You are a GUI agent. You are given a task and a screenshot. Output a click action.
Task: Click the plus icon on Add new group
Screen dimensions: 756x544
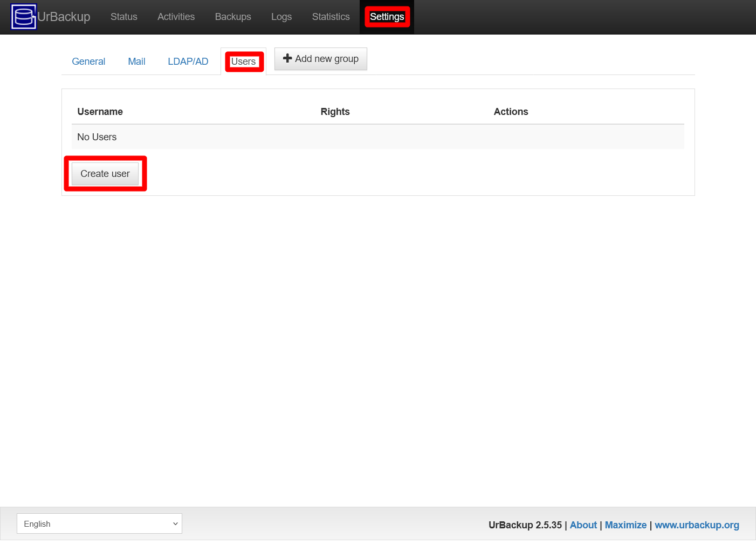(x=287, y=58)
